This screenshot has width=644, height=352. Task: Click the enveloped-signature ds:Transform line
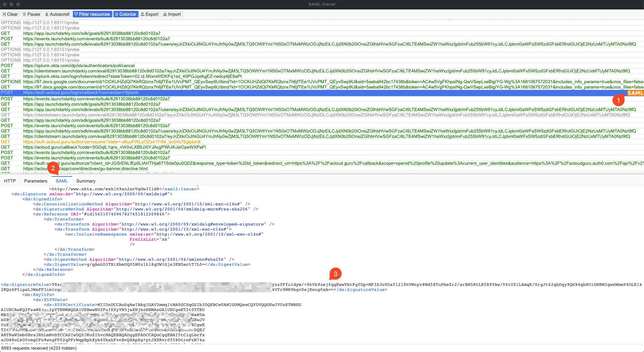click(164, 224)
